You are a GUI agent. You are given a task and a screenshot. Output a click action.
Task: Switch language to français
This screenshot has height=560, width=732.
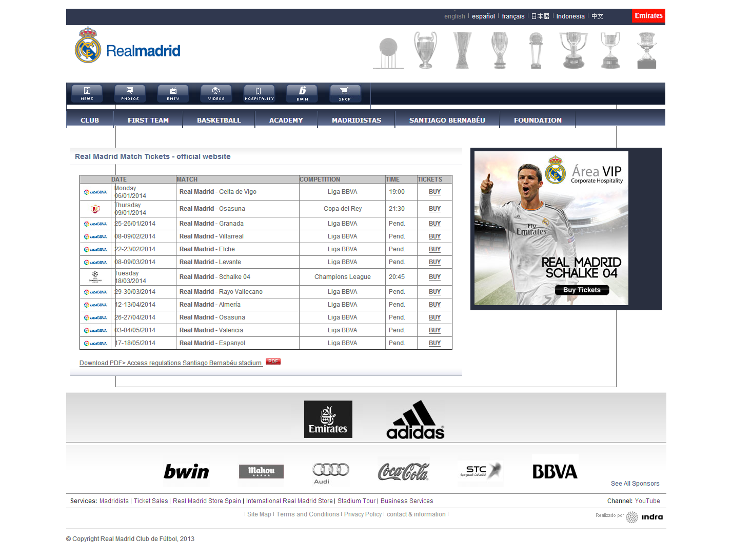[x=513, y=16]
